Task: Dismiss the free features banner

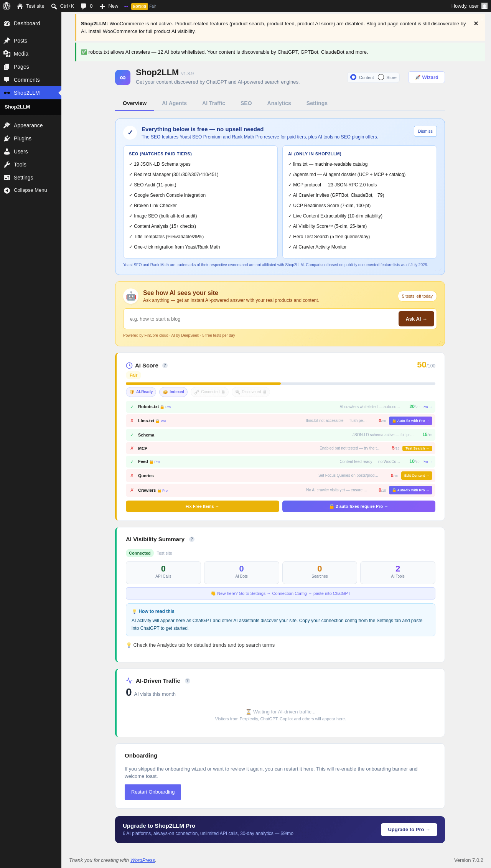Action: tap(425, 131)
